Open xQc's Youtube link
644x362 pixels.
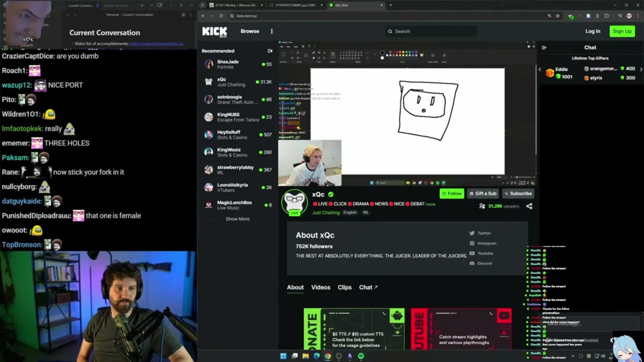481,253
